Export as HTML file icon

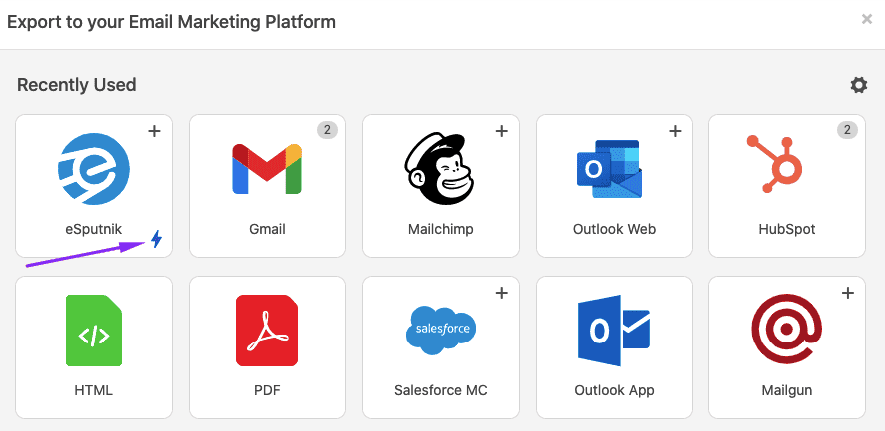94,331
